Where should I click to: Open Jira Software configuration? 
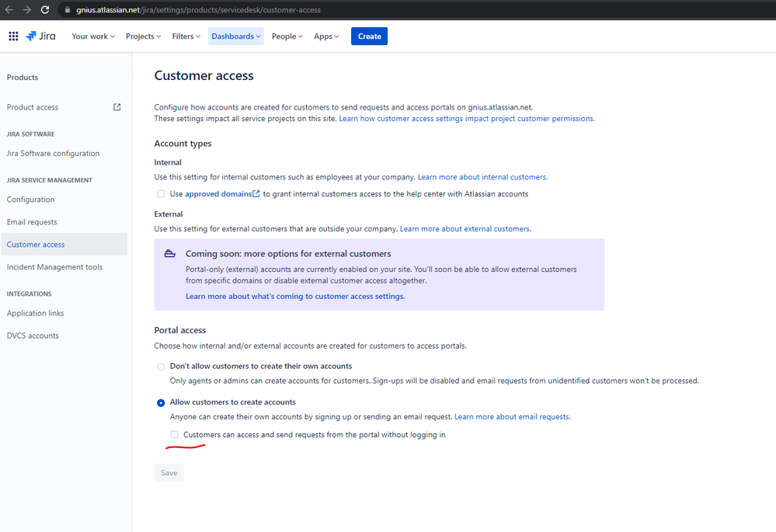coord(53,154)
